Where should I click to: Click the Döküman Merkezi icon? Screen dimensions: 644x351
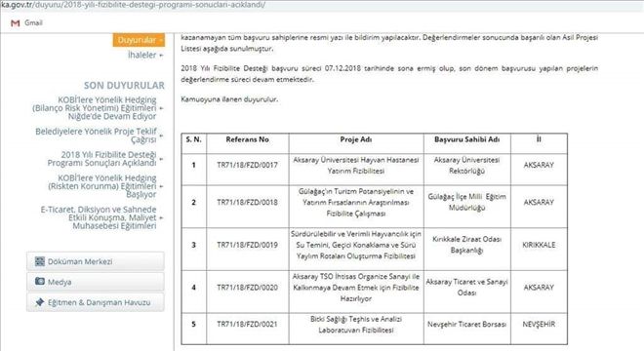pyautogui.click(x=40, y=261)
